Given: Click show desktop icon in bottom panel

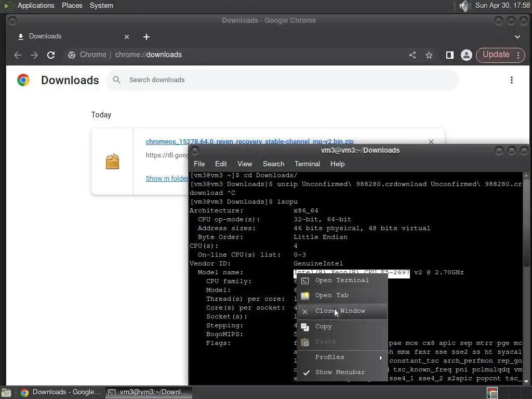Looking at the screenshot, I should click(x=6, y=393).
